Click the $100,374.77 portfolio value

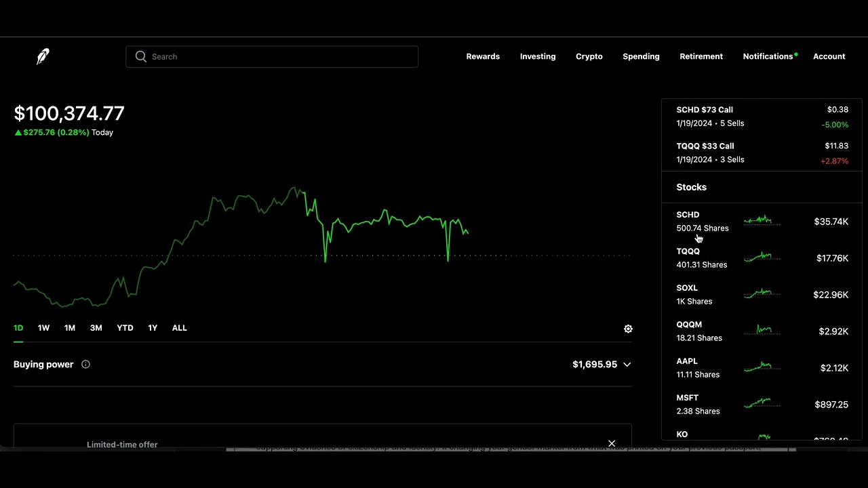(69, 113)
